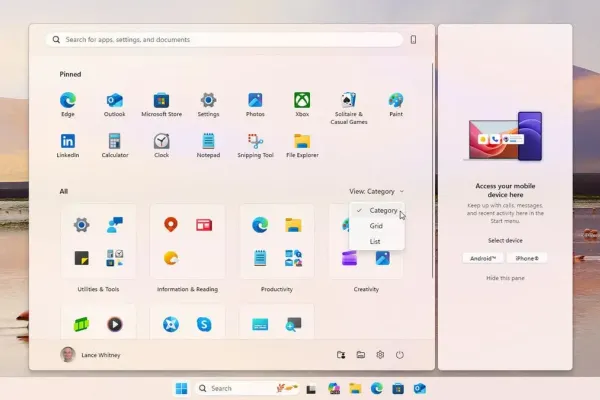Open the pinned Settings app
Viewport: 600px width, 400px height.
coord(208,104)
